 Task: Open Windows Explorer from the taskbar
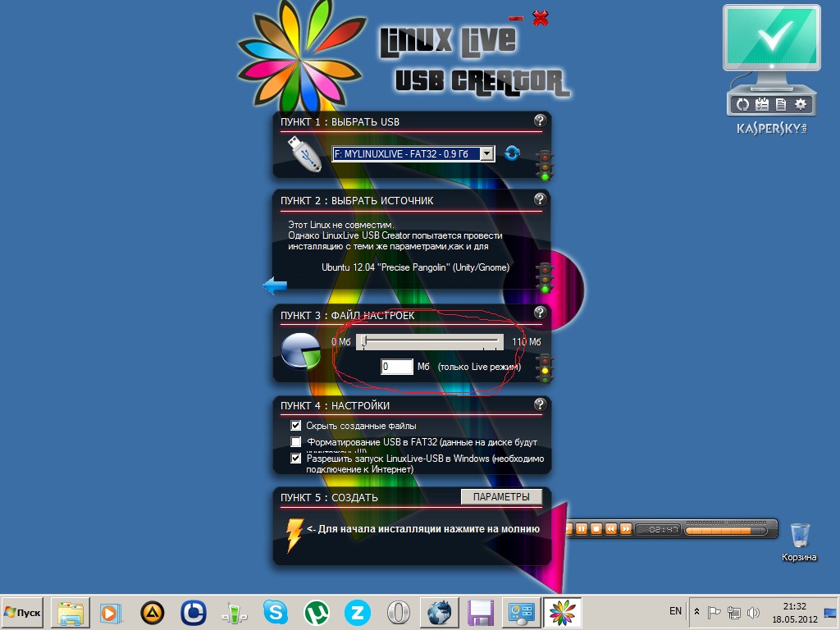coord(71,612)
